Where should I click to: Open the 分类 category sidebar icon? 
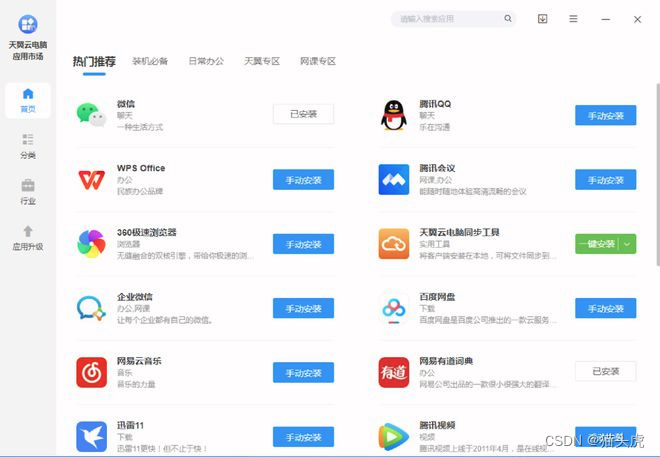click(x=28, y=139)
